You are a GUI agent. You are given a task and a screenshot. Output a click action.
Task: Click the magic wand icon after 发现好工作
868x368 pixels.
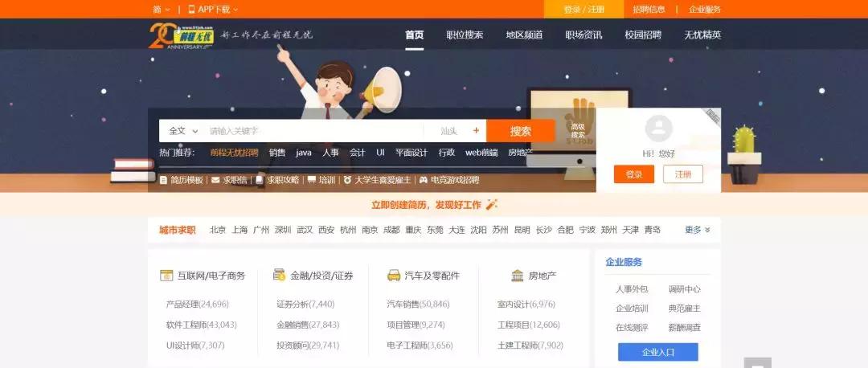[492, 205]
